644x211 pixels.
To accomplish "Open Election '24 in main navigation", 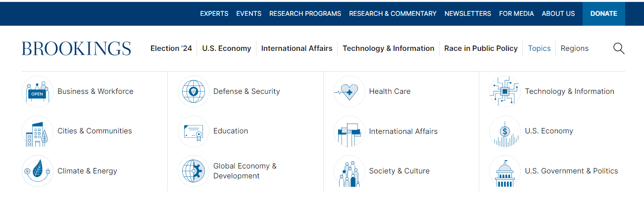I will [171, 48].
